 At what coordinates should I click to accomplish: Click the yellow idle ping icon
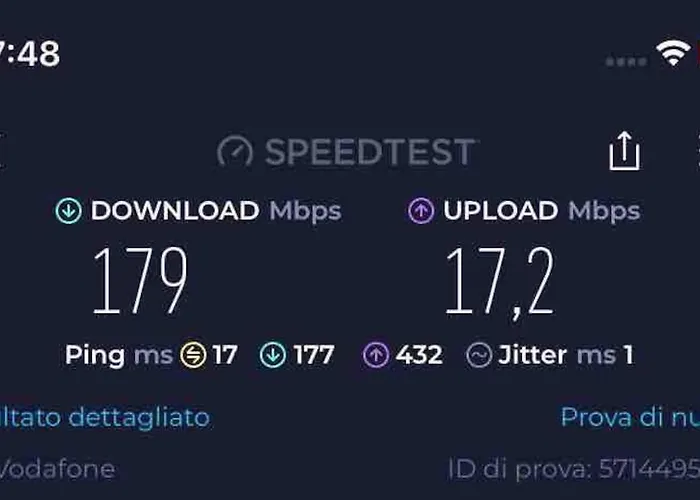pos(193,355)
